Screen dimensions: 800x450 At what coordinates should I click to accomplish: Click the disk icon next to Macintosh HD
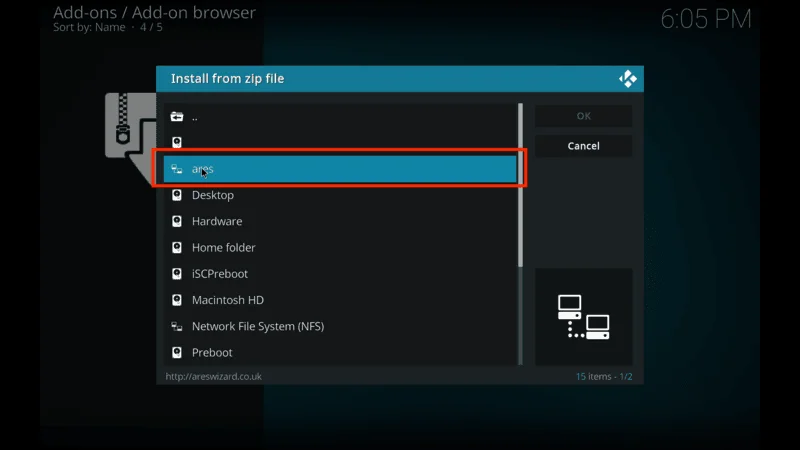[x=177, y=300]
